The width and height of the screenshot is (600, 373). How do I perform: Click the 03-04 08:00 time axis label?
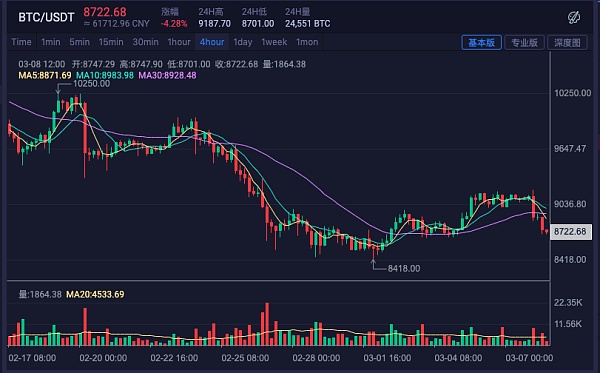click(458, 358)
